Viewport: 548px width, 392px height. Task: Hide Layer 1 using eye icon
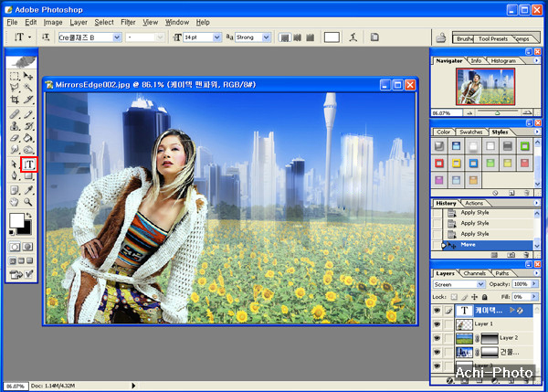tap(437, 324)
